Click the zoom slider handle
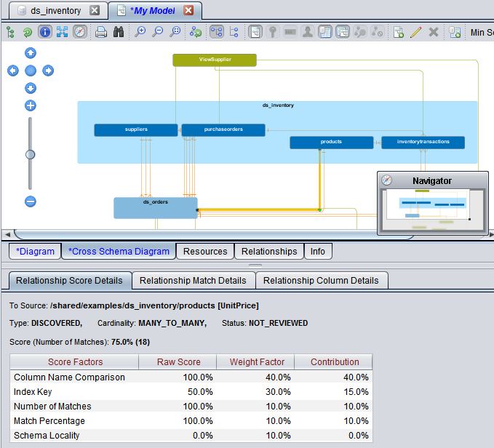 (x=31, y=154)
